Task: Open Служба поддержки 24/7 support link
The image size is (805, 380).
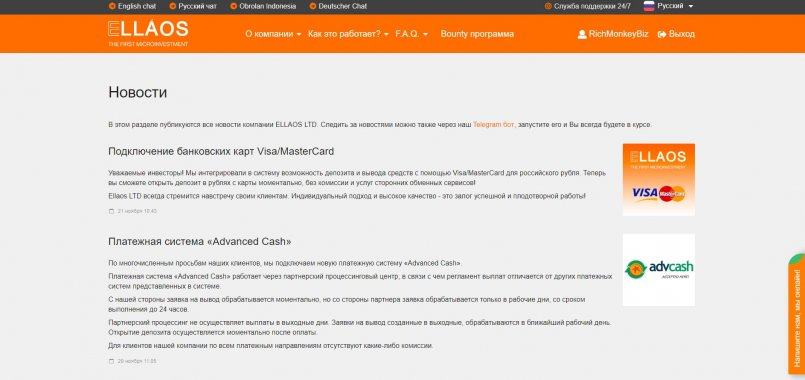Action: (x=592, y=7)
